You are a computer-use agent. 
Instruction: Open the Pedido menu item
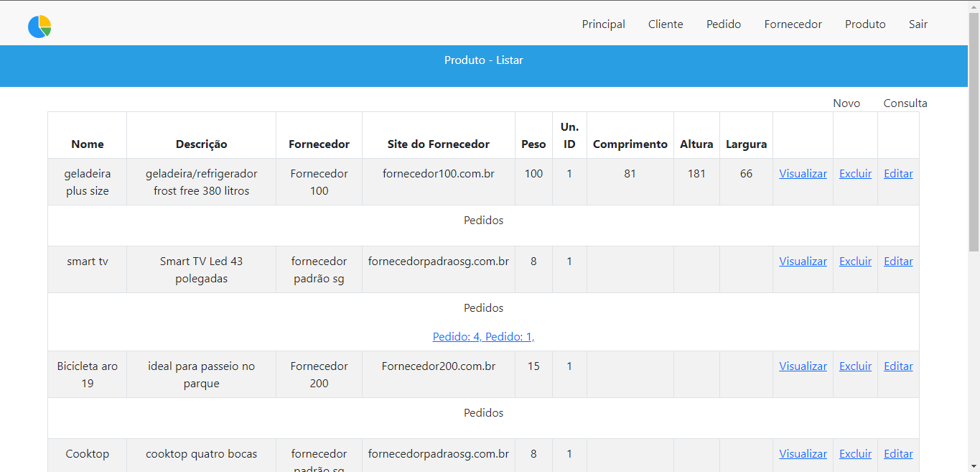tap(723, 24)
